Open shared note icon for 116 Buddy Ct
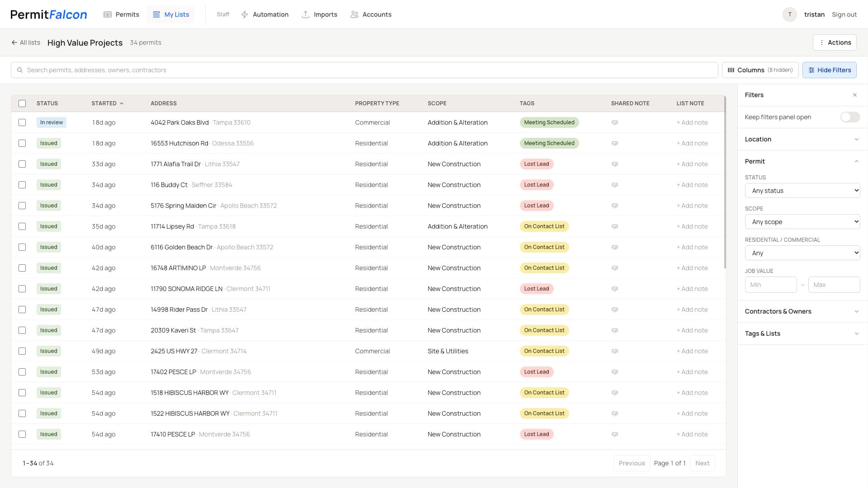 tap(614, 185)
